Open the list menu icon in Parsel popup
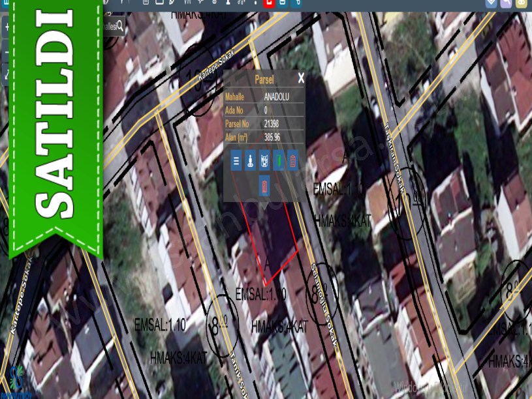Screen dimensions: 532x399 [x=236, y=160]
